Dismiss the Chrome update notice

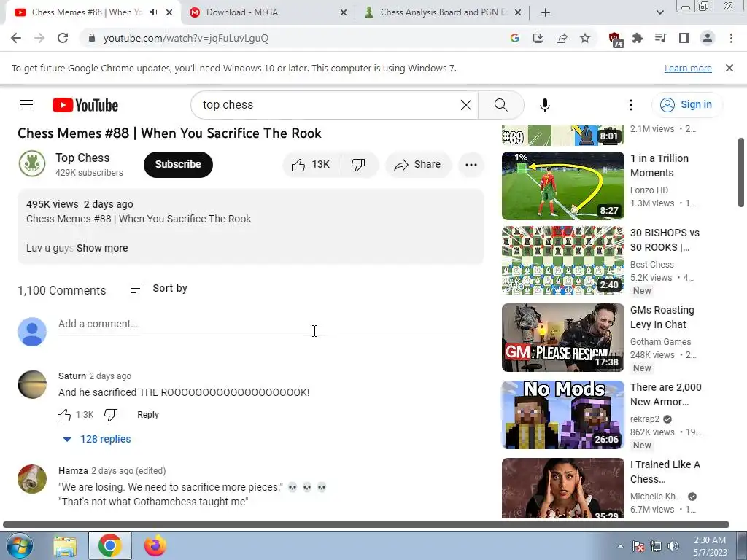click(x=729, y=68)
